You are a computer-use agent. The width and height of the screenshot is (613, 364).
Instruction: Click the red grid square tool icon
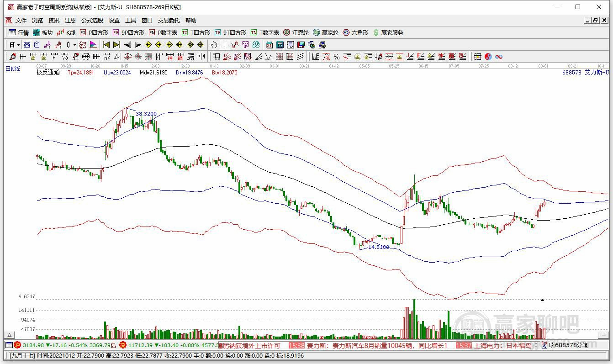280,57
